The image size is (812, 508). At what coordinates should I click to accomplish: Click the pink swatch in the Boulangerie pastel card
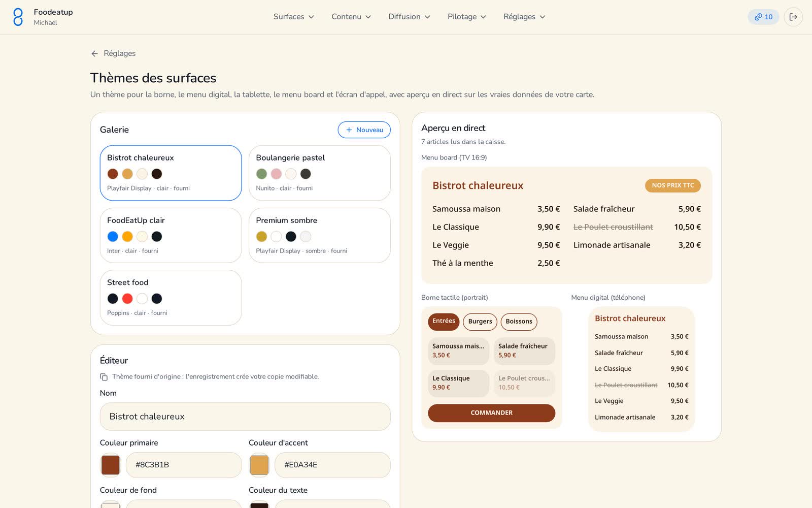tap(276, 174)
